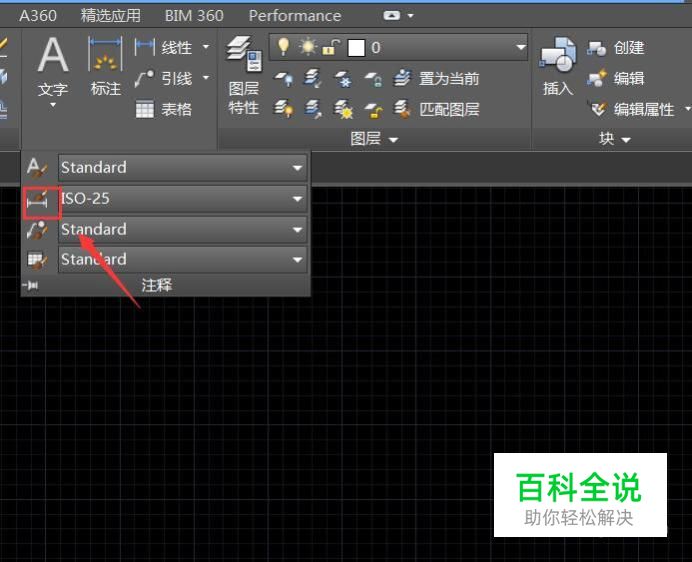Switch to the A360 ribbon tab
The height and width of the screenshot is (562, 692).
(38, 16)
